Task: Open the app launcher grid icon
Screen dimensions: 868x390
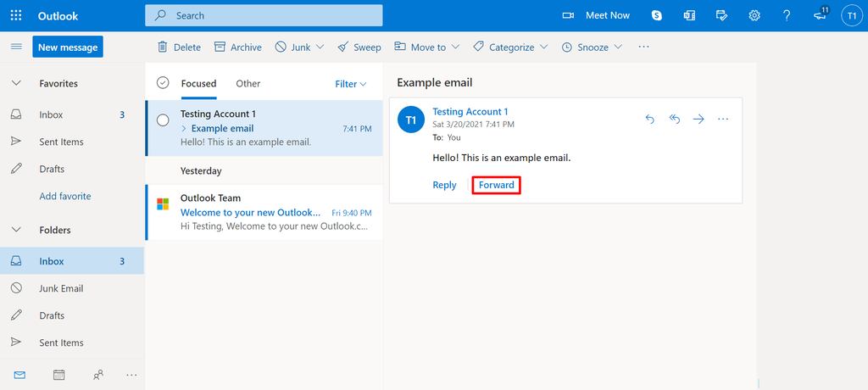Action: (x=16, y=15)
